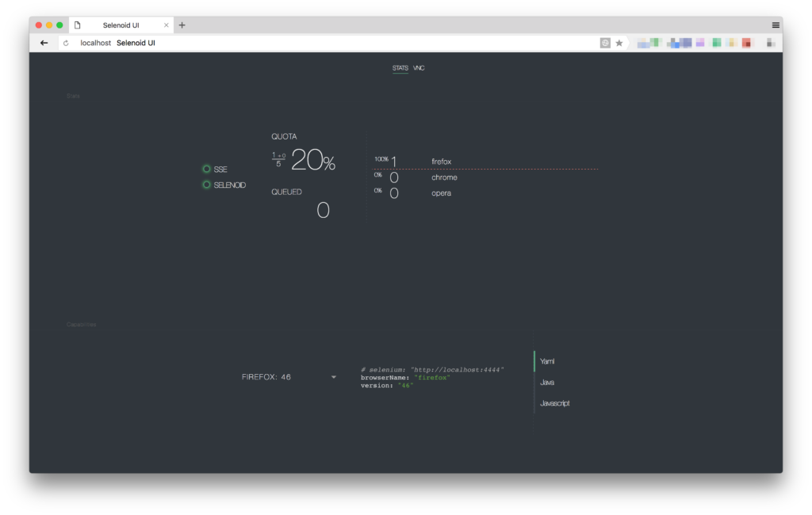This screenshot has height=515, width=812.
Task: Click the QUEUED heading
Action: pos(286,192)
